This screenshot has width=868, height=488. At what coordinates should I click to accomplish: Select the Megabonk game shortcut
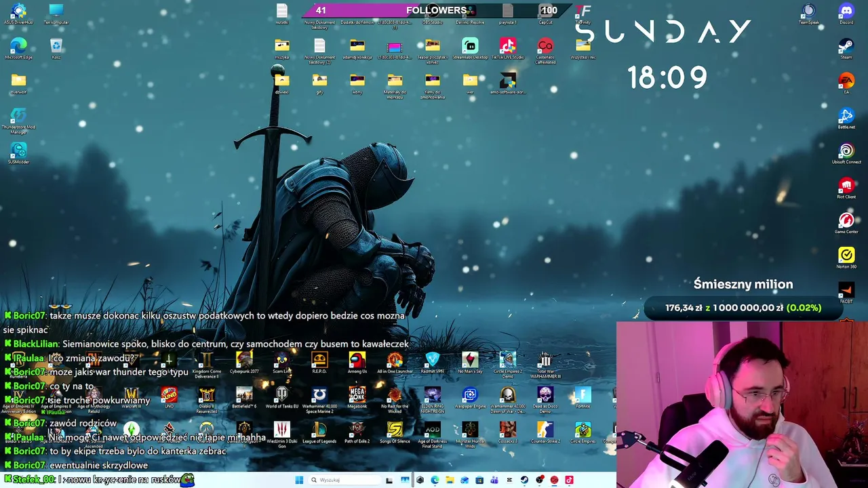point(357,398)
